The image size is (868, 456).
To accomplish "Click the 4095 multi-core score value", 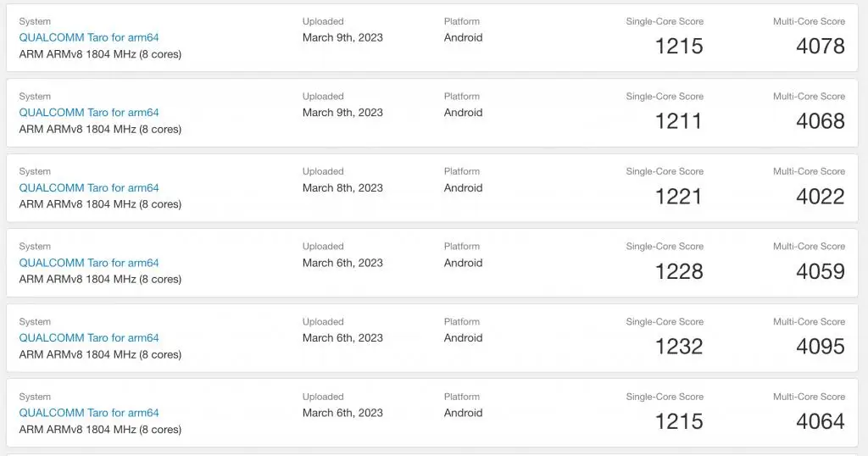I will [x=821, y=347].
